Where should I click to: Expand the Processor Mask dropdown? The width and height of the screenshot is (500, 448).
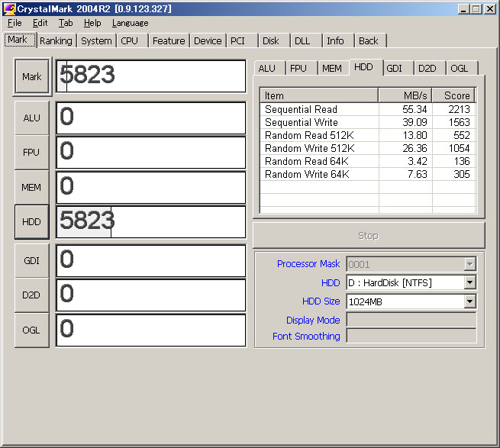click(x=469, y=264)
